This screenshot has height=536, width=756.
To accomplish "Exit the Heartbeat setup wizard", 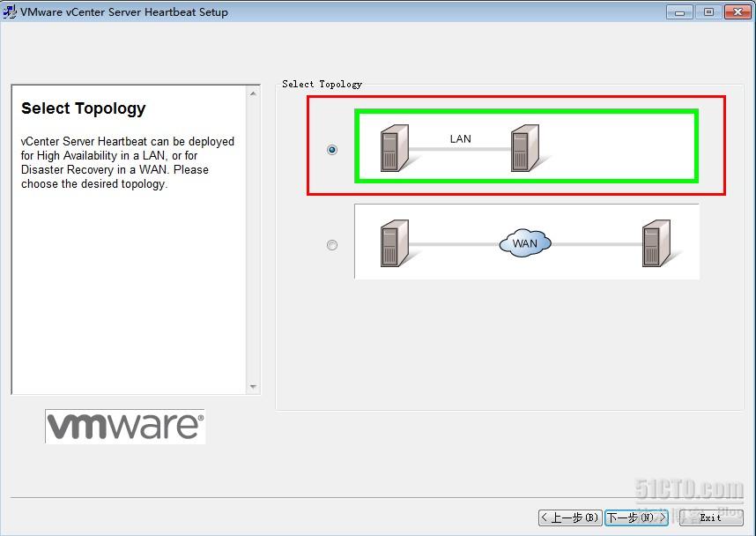I will 711,517.
